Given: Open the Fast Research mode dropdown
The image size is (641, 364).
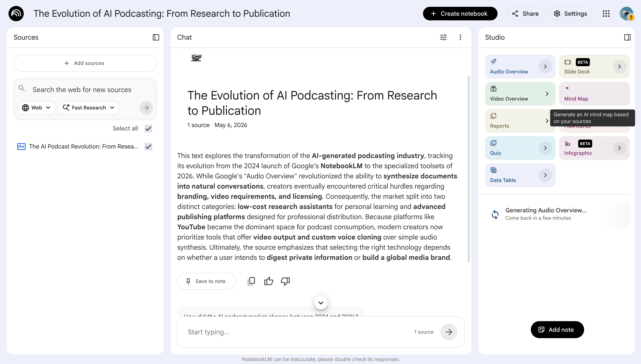Looking at the screenshot, I should [89, 108].
